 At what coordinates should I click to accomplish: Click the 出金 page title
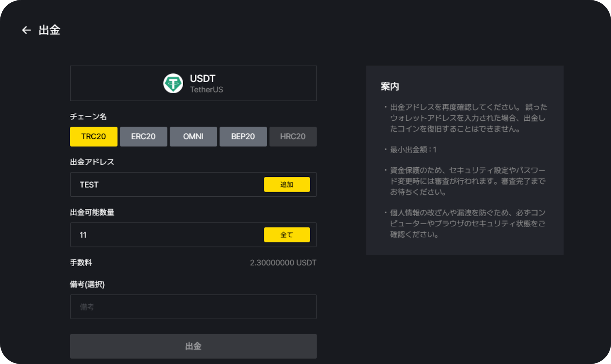pos(49,30)
